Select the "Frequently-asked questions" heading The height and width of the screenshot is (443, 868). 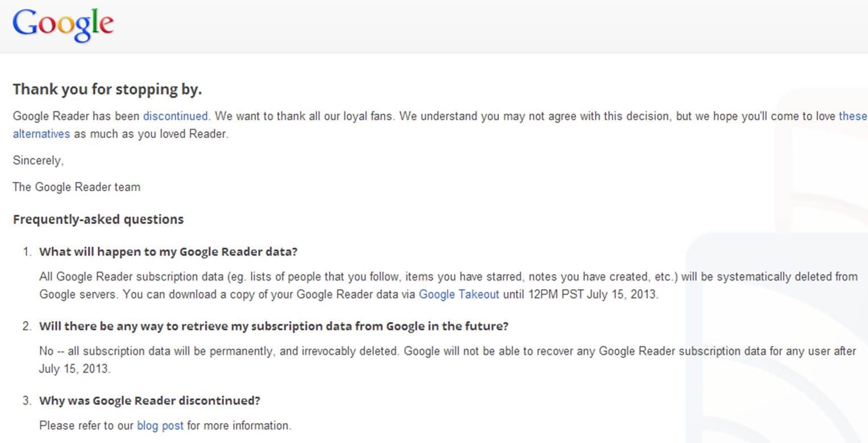(98, 220)
